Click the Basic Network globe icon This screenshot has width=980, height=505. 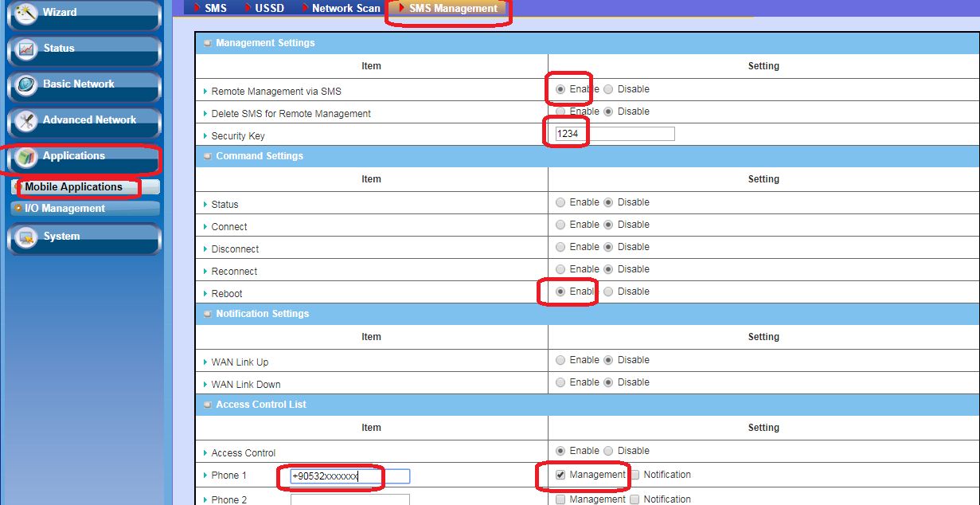click(x=26, y=85)
